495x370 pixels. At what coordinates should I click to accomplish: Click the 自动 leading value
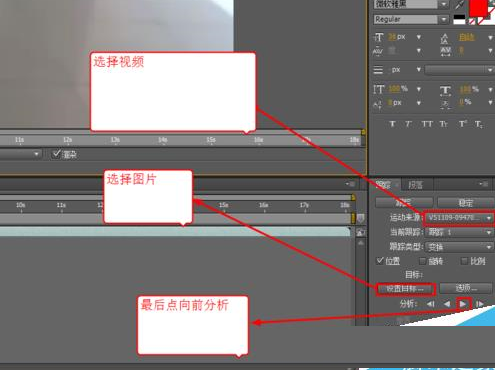[x=466, y=37]
